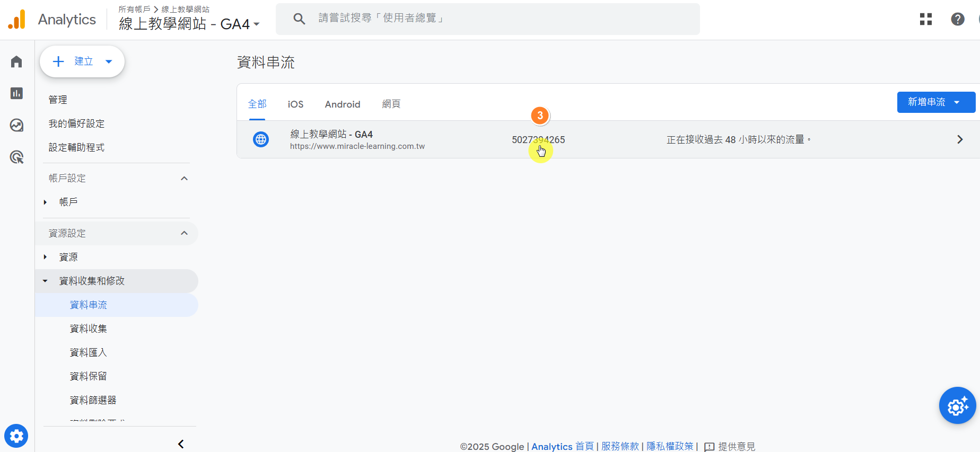Screen dimensions: 980x452
Task: Collapse the 資源設定 section
Action: point(184,233)
